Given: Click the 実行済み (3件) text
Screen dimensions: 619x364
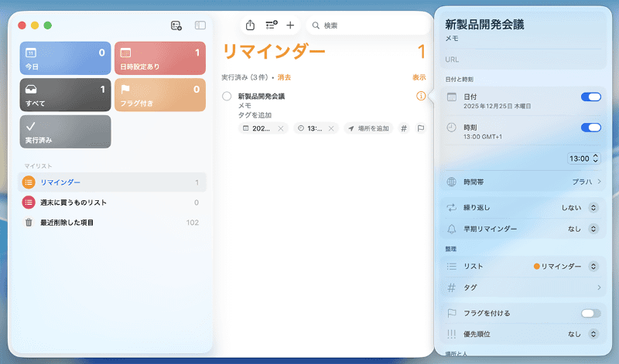Looking at the screenshot, I should click(245, 77).
